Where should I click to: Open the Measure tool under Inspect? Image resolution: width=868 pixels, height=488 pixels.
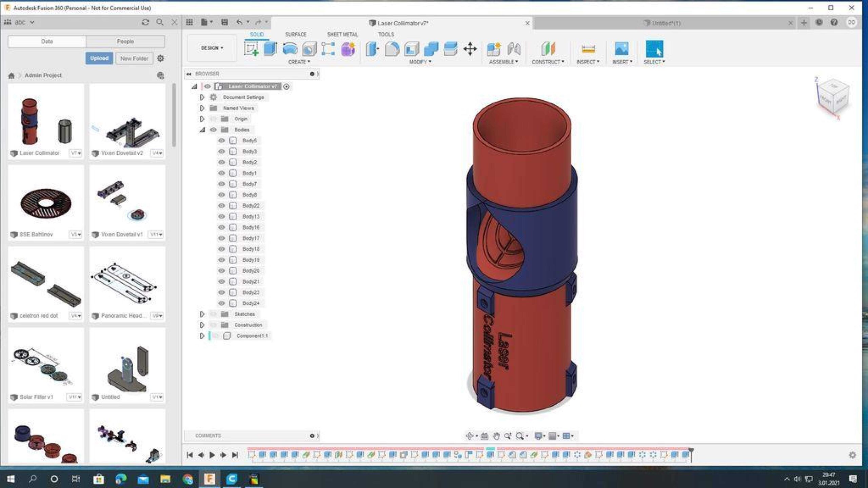[588, 49]
